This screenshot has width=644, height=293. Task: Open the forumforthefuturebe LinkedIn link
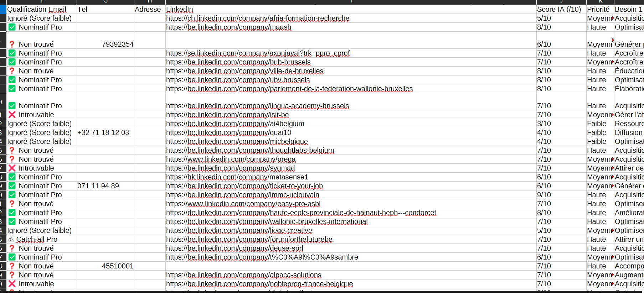coord(249,239)
